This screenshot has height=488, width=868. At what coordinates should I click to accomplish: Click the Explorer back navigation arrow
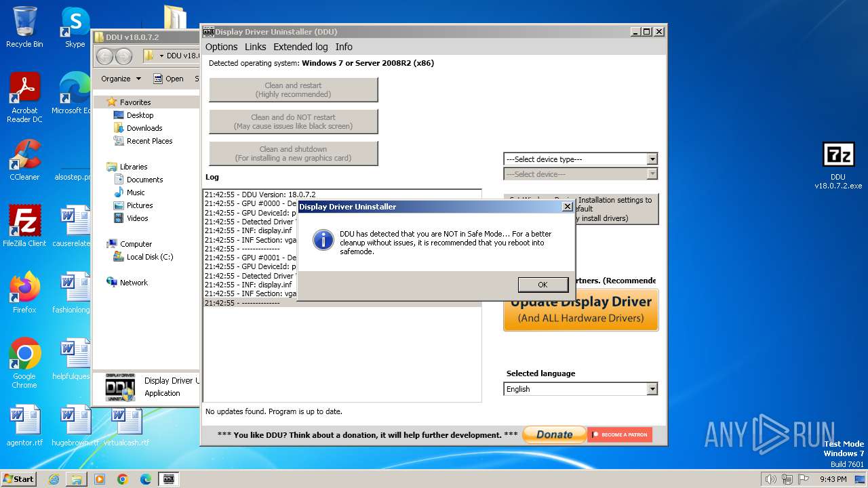(x=105, y=56)
